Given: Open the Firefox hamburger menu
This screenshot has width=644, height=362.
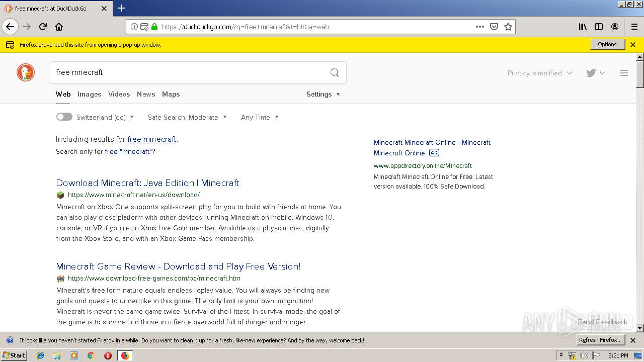Looking at the screenshot, I should point(634,27).
